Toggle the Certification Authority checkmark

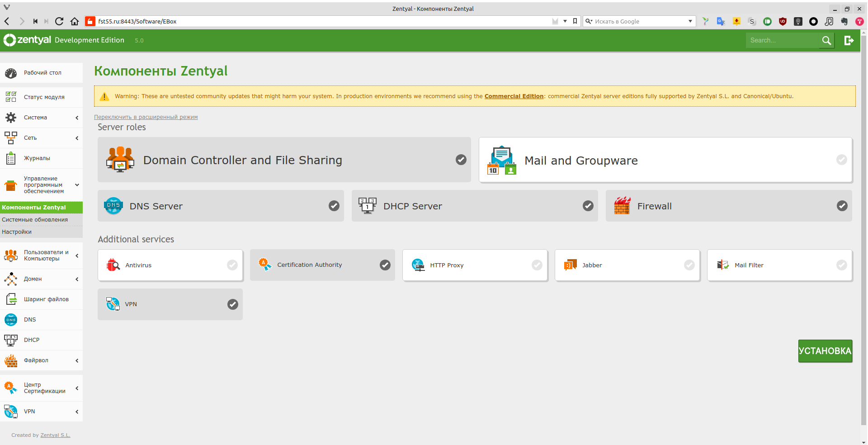pyautogui.click(x=385, y=265)
